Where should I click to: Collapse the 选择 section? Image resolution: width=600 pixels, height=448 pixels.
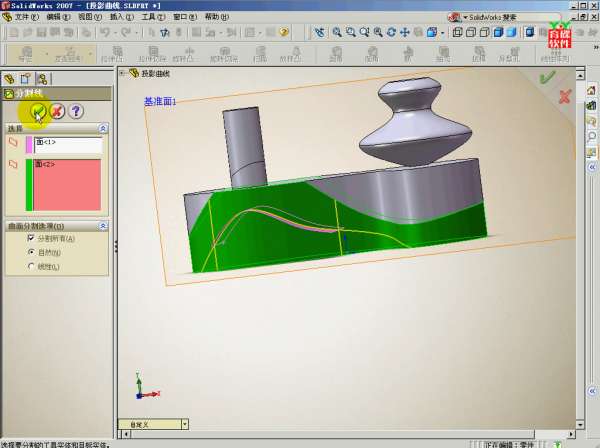(x=102, y=129)
